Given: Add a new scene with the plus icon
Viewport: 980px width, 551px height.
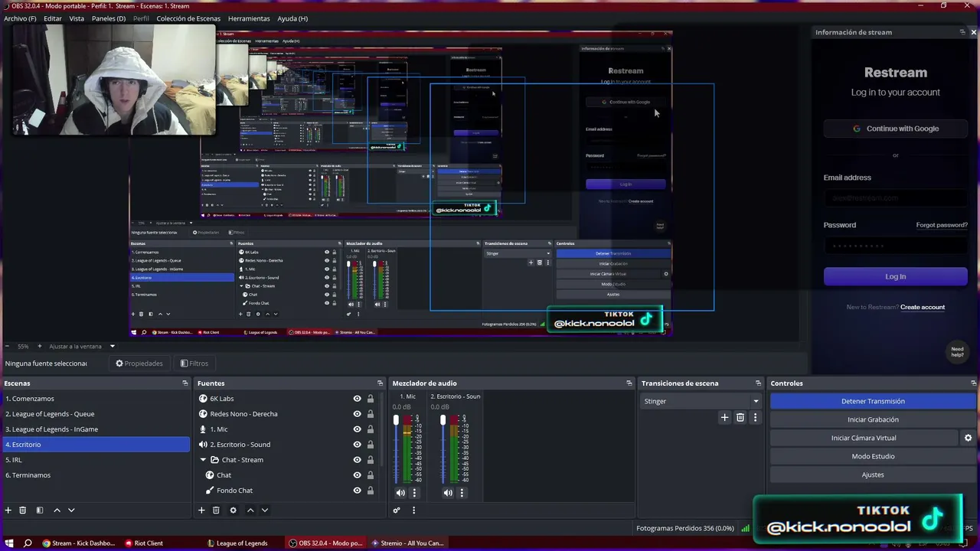Looking at the screenshot, I should coord(8,510).
